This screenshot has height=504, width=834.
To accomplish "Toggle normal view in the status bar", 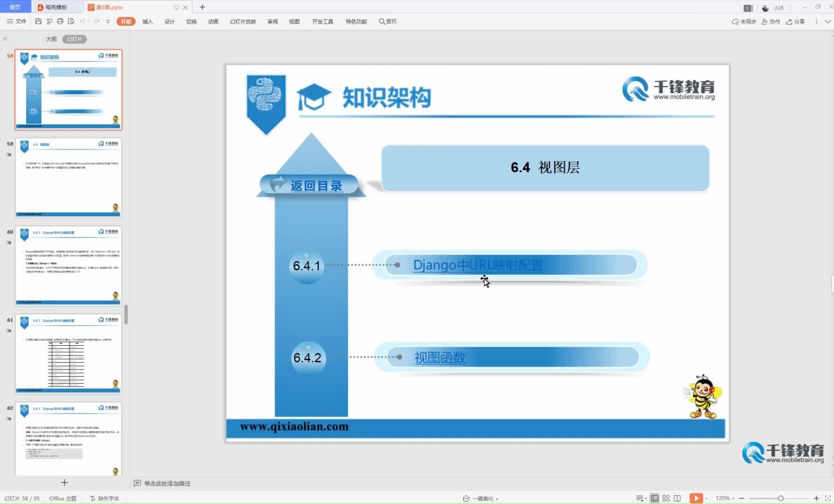I will [654, 498].
